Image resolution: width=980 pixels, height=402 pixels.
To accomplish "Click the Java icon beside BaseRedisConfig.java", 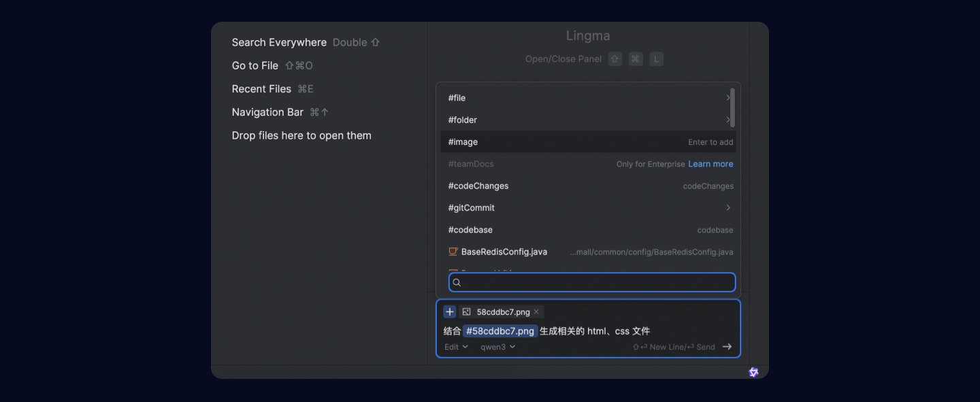I will 453,252.
